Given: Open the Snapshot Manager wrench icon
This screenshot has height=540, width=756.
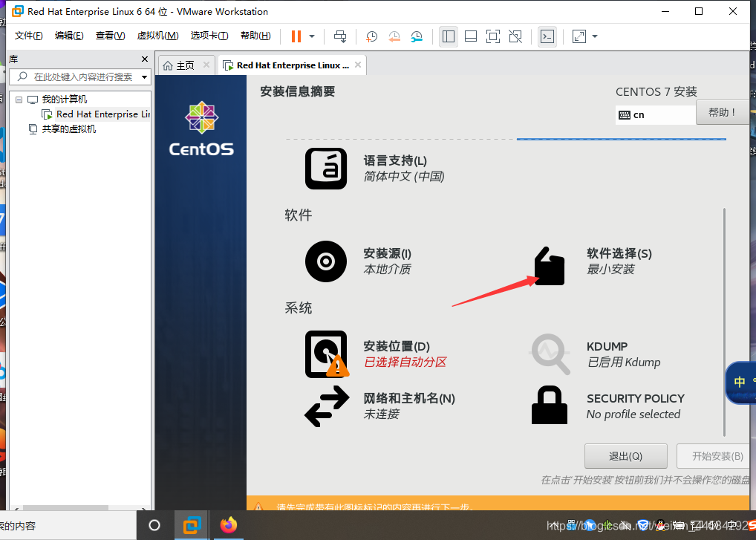Looking at the screenshot, I should coord(417,36).
